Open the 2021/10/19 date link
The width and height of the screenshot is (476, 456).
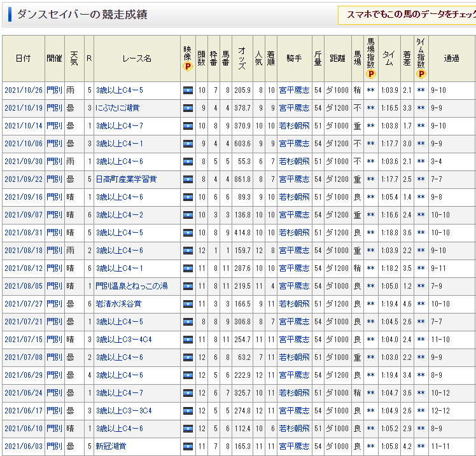(23, 108)
